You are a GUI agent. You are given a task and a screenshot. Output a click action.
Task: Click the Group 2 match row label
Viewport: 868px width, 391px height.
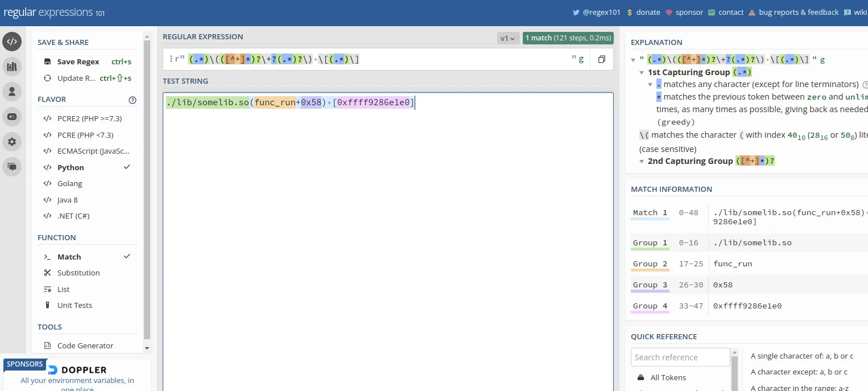tap(650, 264)
